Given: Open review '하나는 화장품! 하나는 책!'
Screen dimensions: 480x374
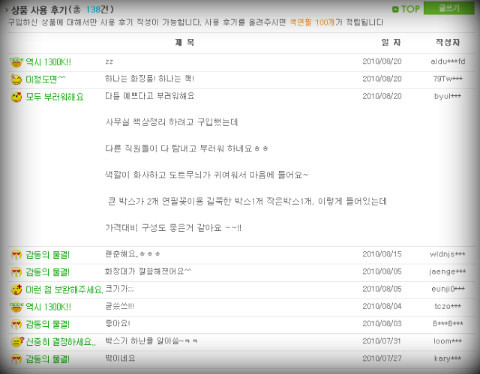Looking at the screenshot, I should click(150, 79).
